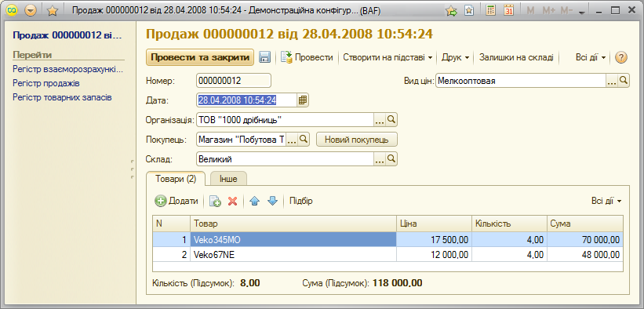The image size is (644, 309).
Task: Click the Номер field 000000012
Action: [234, 81]
